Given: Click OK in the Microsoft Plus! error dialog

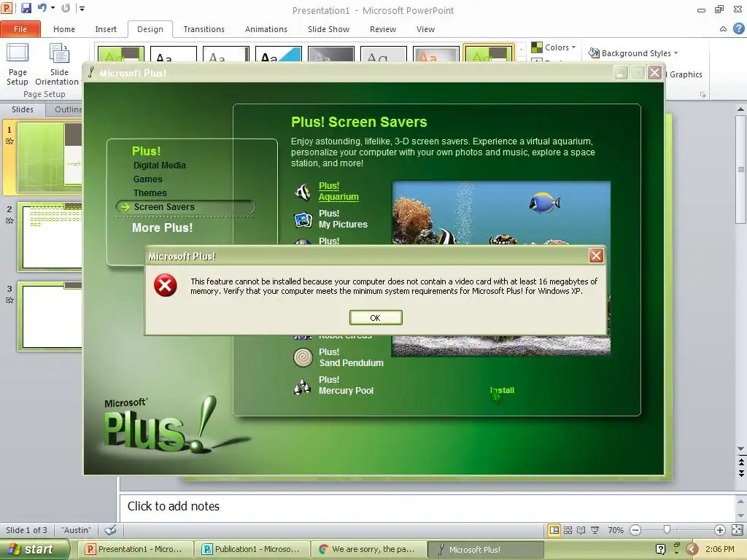Looking at the screenshot, I should pyautogui.click(x=376, y=318).
